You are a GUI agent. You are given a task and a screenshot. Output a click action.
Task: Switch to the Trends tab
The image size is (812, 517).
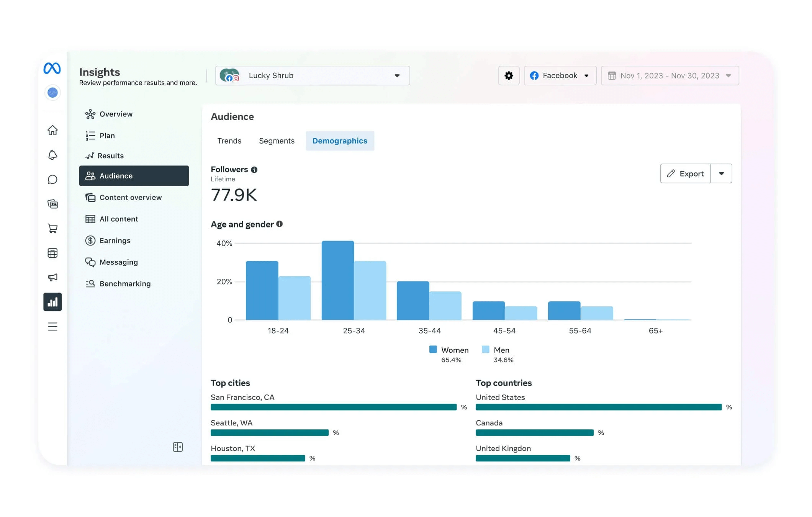229,141
